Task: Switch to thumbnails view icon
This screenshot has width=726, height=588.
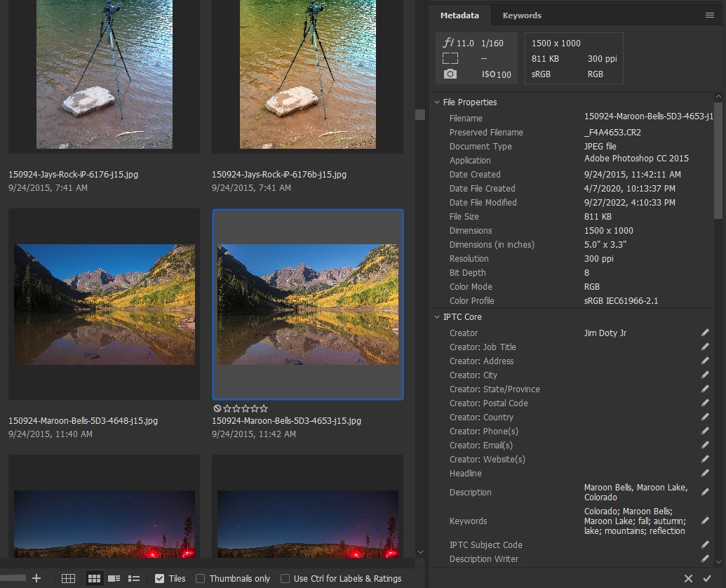Action: (x=93, y=578)
